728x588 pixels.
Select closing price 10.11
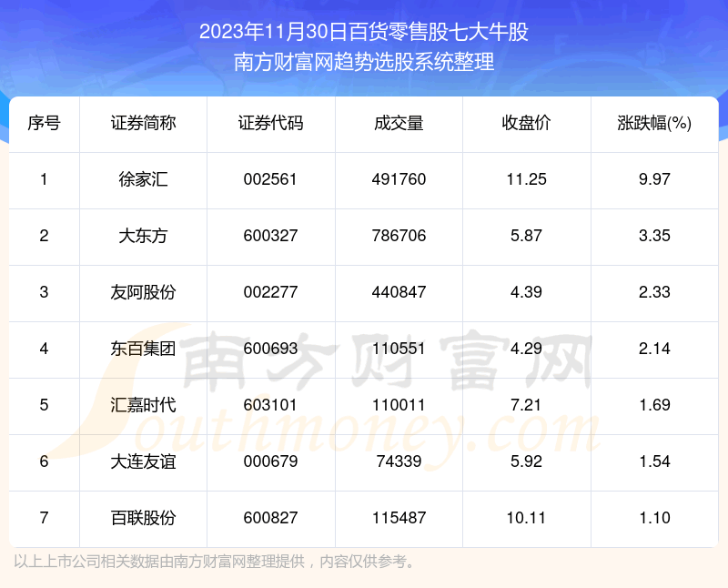tap(526, 518)
